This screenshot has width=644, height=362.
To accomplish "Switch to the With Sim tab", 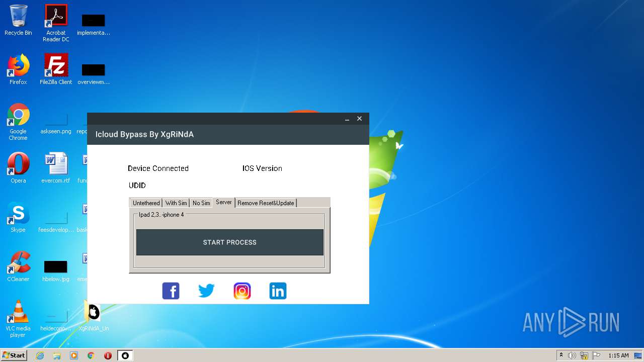I will [x=176, y=203].
